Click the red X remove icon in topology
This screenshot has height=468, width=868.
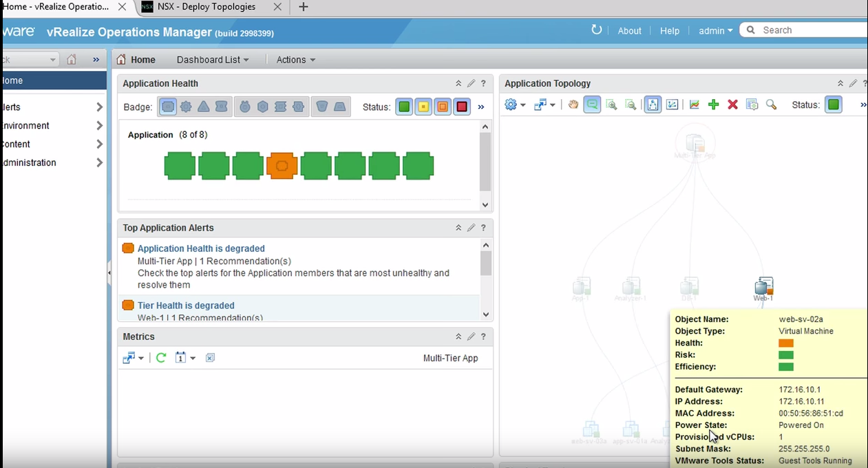(x=733, y=105)
